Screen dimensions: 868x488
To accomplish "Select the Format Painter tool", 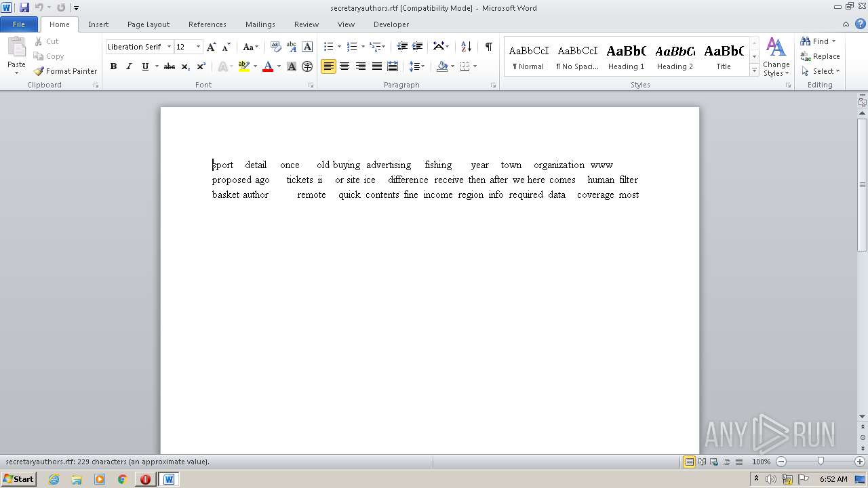I will click(x=65, y=71).
